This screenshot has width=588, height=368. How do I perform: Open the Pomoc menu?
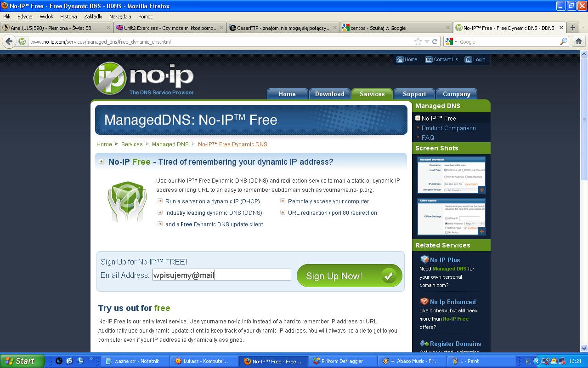(x=146, y=17)
